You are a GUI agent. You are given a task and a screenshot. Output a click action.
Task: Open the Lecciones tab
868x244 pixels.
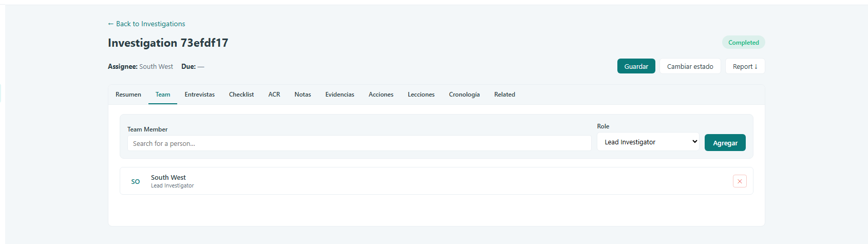coord(421,95)
